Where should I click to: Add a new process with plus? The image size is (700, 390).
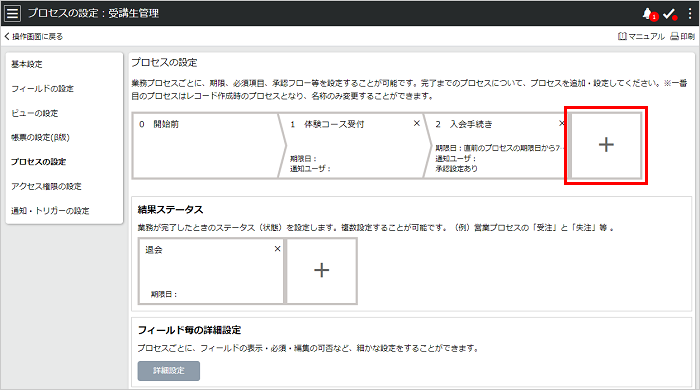[x=606, y=145]
